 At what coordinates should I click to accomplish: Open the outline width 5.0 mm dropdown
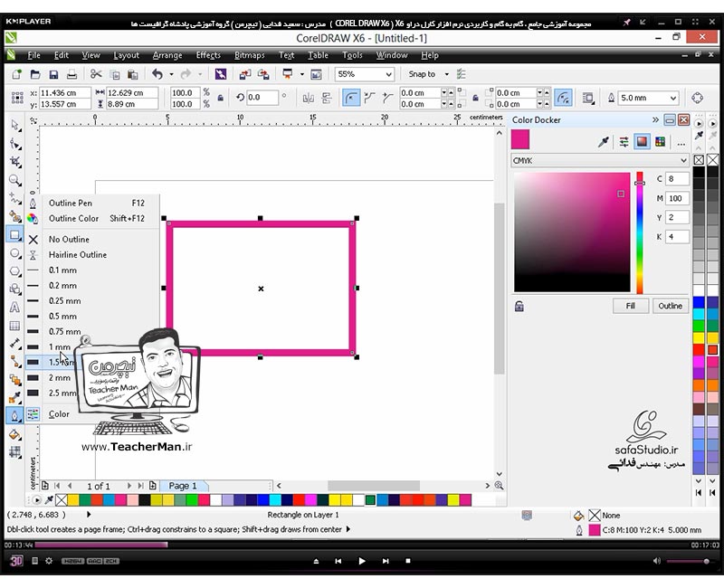pos(673,98)
